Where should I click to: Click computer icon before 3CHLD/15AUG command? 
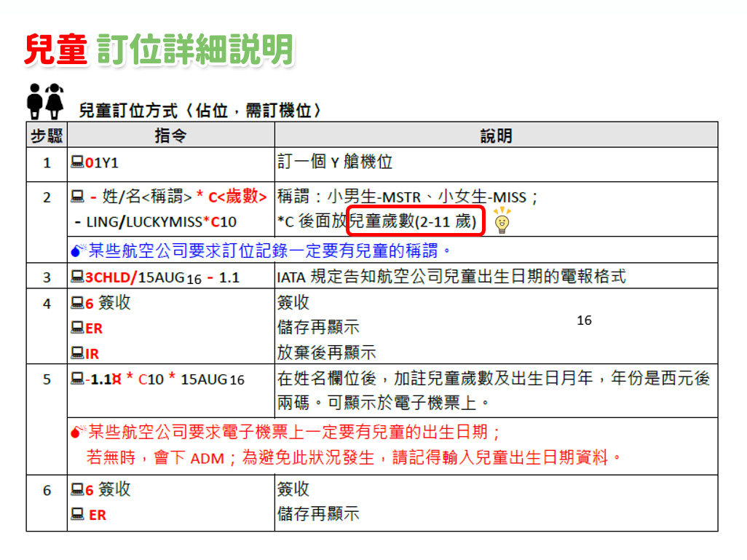click(77, 277)
